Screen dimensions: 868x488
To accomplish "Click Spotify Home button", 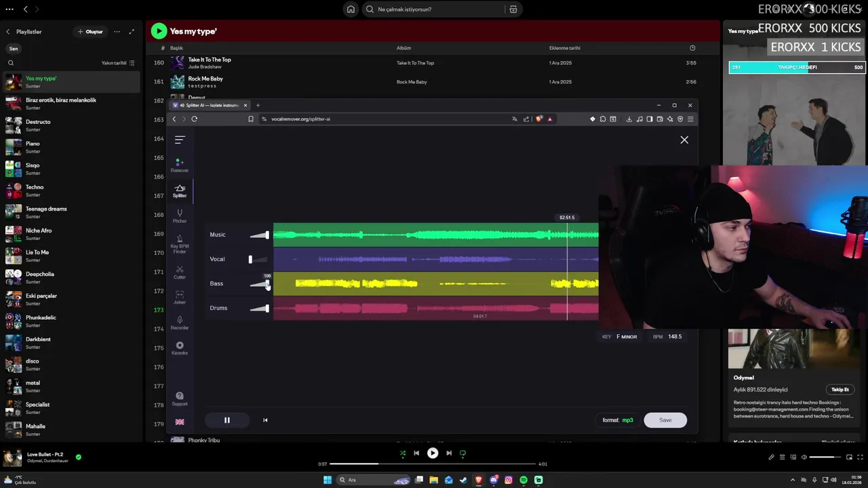I will (351, 9).
